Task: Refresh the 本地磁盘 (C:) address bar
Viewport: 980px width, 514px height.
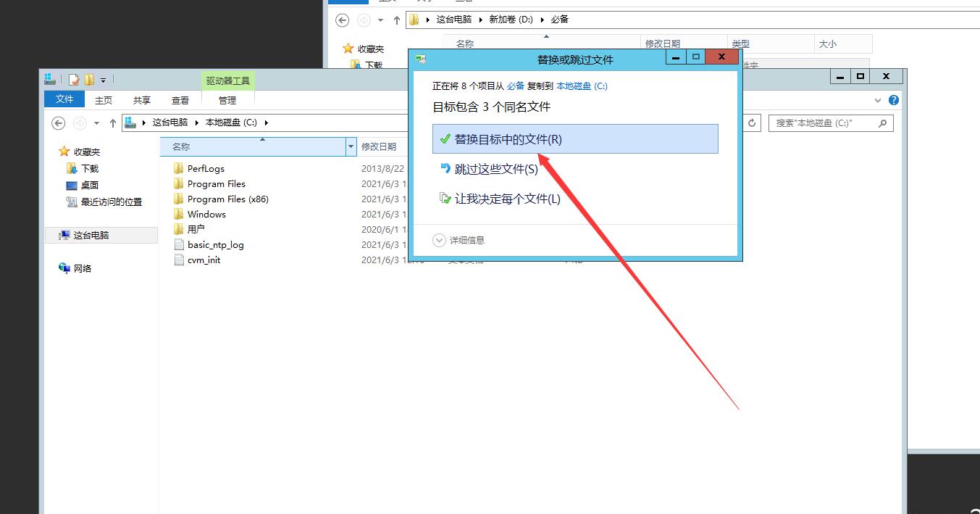Action: (752, 123)
